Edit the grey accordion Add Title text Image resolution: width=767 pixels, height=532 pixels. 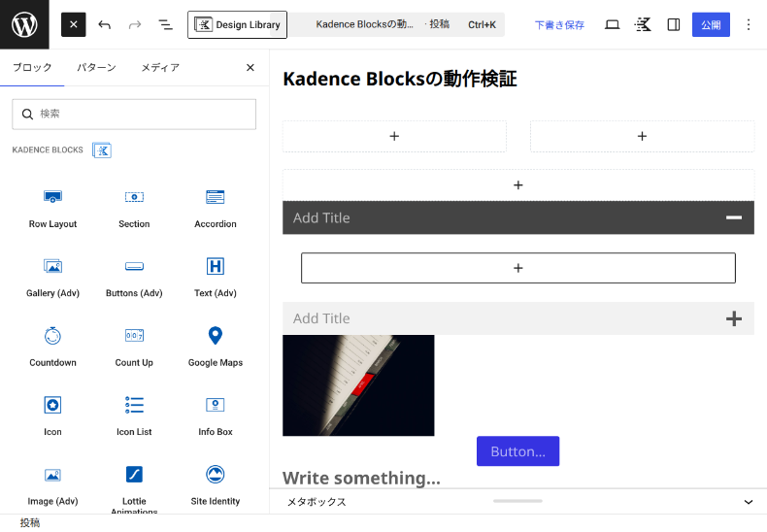coord(321,318)
